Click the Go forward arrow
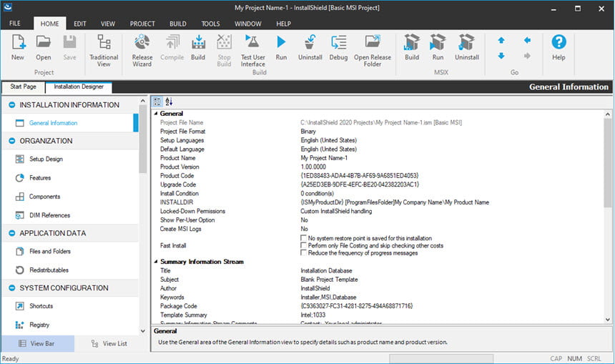The image size is (615, 364). (x=527, y=56)
